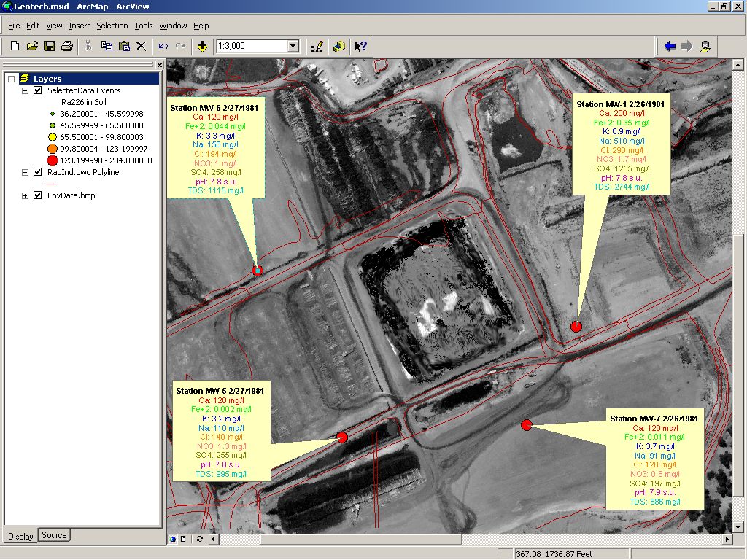Screen dimensions: 747x560
Task: Select the Station MW-5 2/27/1981 callout
Action: (222, 431)
